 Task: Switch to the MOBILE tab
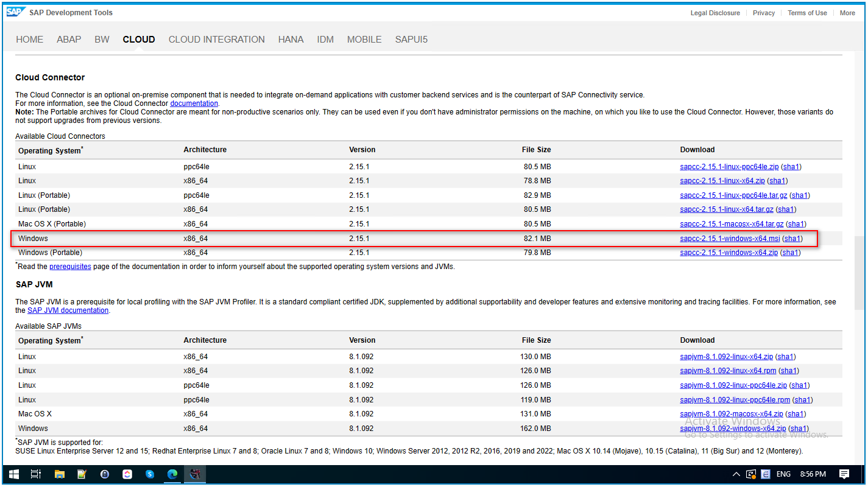click(364, 39)
